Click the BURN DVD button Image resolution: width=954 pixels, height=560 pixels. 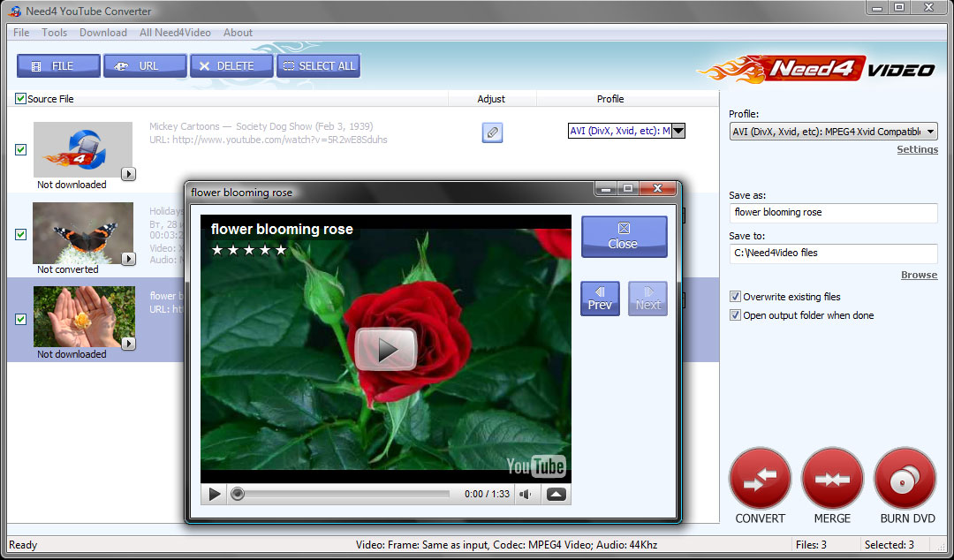(905, 479)
